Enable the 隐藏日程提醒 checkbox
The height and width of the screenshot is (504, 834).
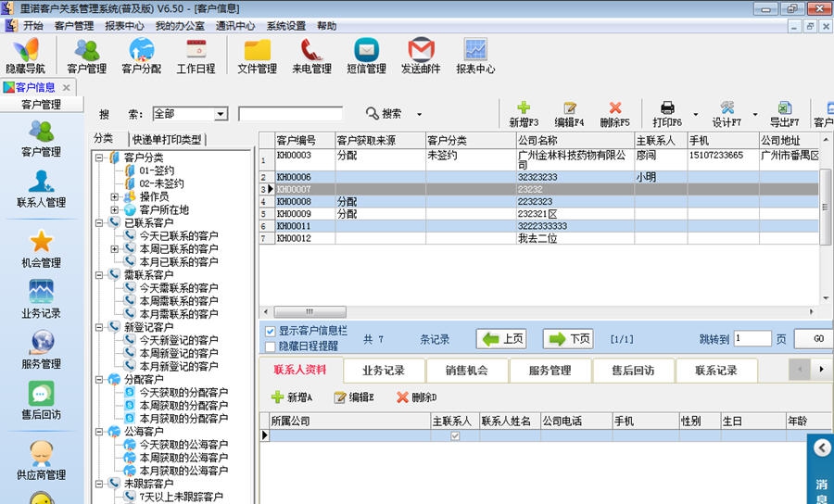[270, 346]
